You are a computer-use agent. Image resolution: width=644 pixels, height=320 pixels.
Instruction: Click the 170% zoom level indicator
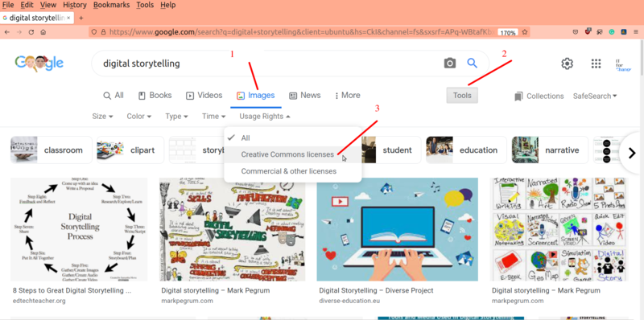pyautogui.click(x=508, y=32)
